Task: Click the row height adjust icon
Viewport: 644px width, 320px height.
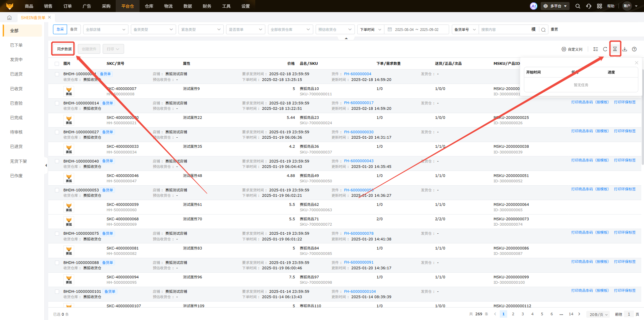Action: [x=595, y=49]
